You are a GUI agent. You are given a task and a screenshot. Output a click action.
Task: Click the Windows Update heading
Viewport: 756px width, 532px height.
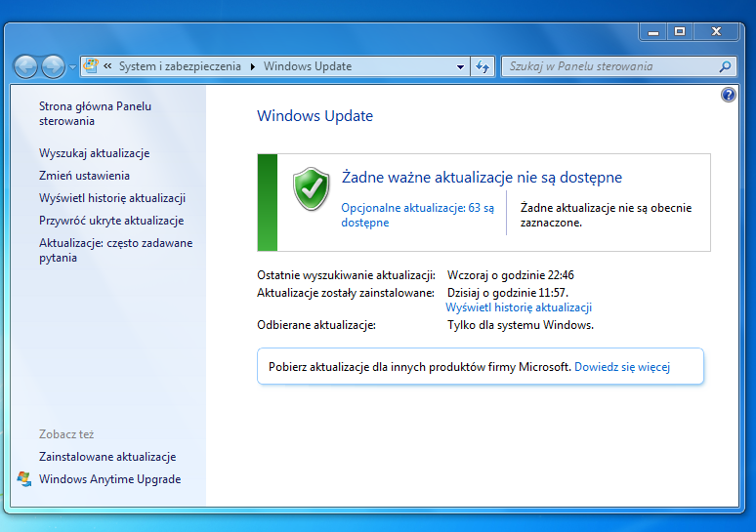315,115
